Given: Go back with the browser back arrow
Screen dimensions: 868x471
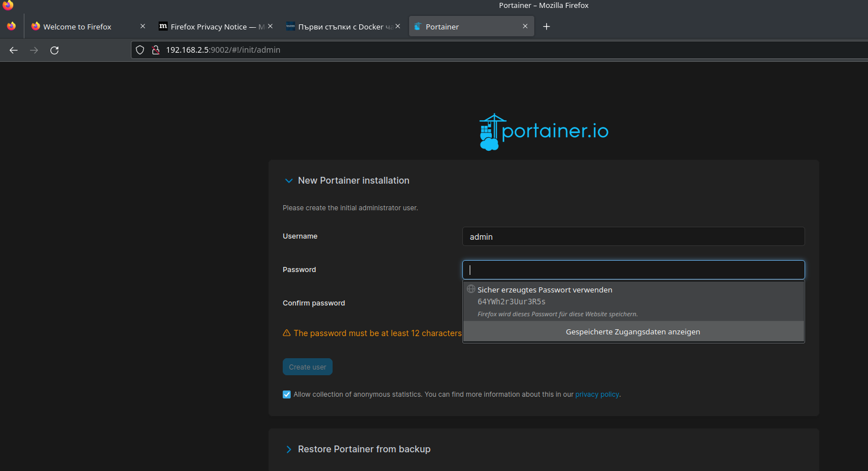Looking at the screenshot, I should pyautogui.click(x=14, y=50).
